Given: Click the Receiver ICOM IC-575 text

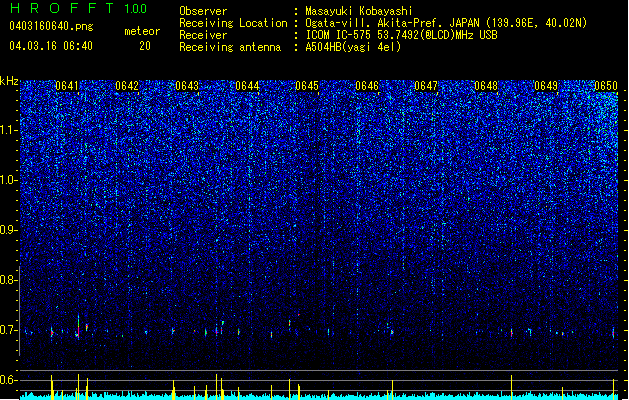Looking at the screenshot, I should coord(401,35).
